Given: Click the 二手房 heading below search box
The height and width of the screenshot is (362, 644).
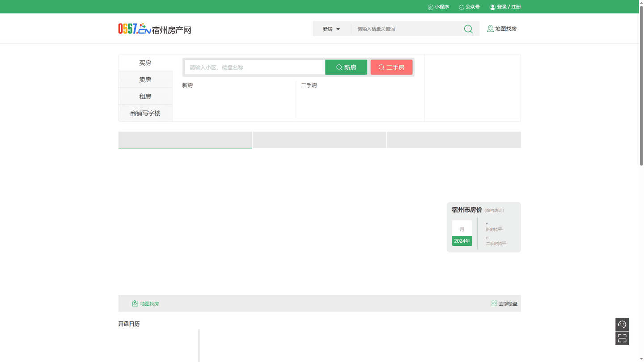Looking at the screenshot, I should pos(309,85).
